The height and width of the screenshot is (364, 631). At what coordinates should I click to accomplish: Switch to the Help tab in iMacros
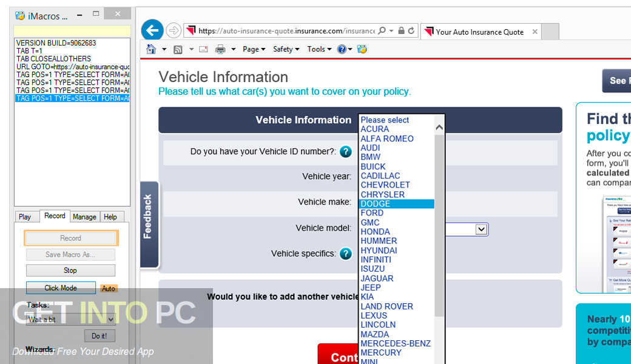tap(110, 217)
